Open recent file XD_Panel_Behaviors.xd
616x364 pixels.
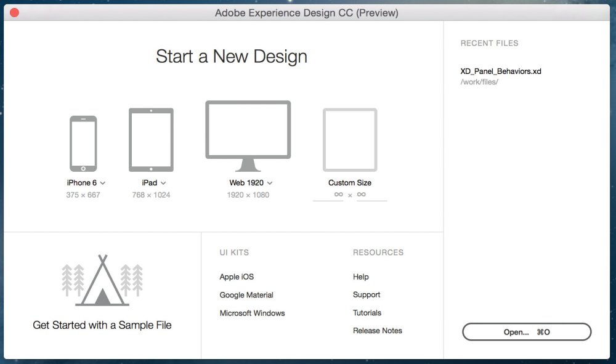[501, 71]
